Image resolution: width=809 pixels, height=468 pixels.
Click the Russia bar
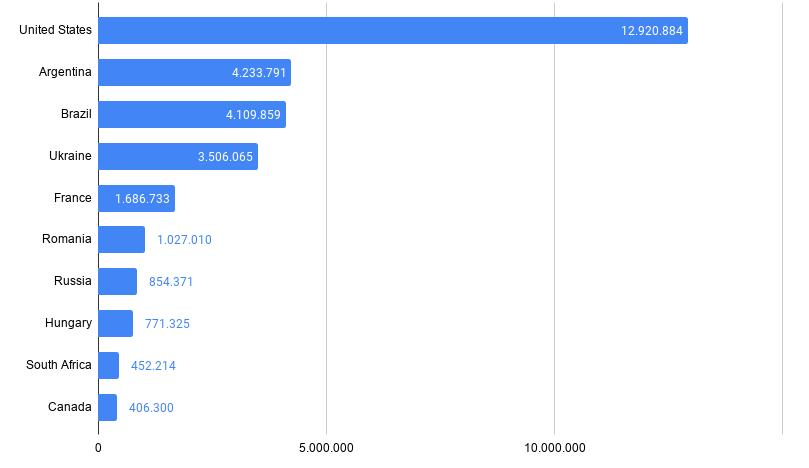pos(117,281)
